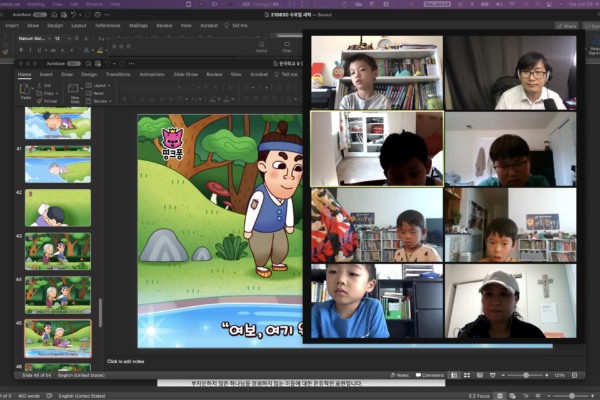Click the Paste icon in PowerPoint ribbon

[25, 89]
